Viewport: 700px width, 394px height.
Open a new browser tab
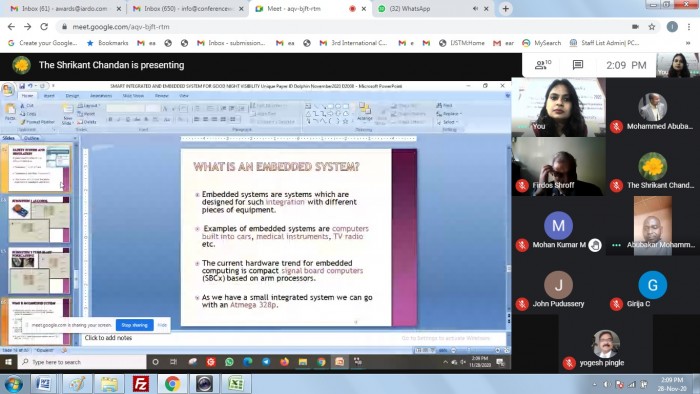(505, 8)
